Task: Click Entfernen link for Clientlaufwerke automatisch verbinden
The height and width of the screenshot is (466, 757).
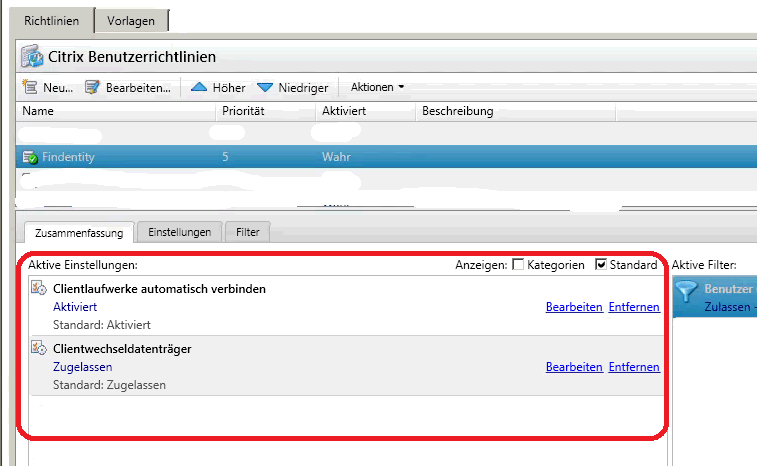Action: 634,307
